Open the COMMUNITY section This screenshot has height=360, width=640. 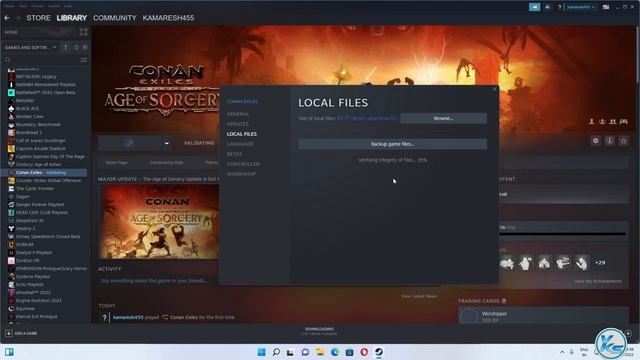[x=115, y=18]
